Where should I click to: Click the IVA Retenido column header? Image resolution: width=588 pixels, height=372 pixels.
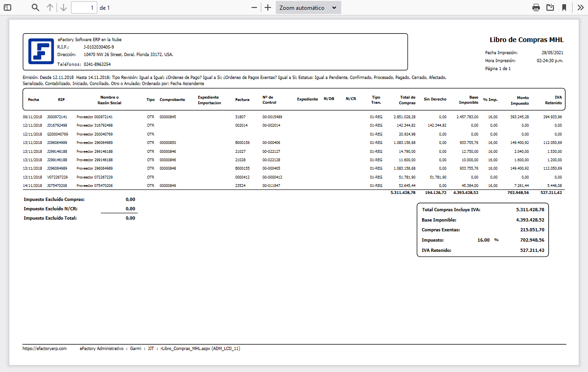[x=554, y=100]
